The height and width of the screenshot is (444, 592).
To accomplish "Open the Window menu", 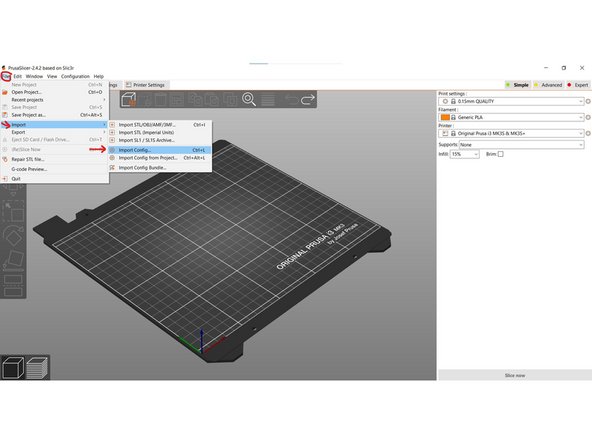I will (34, 76).
